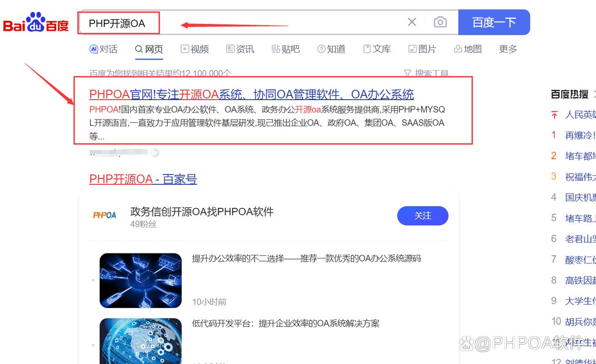Open the blue network server thumbnail
Viewport: 596px width, 364px height.
(141, 280)
